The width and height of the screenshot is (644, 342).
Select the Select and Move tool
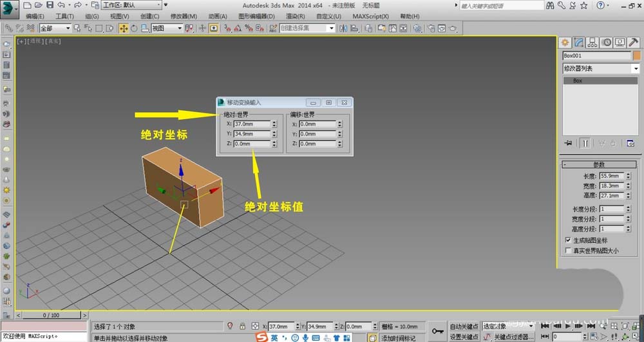(x=123, y=28)
